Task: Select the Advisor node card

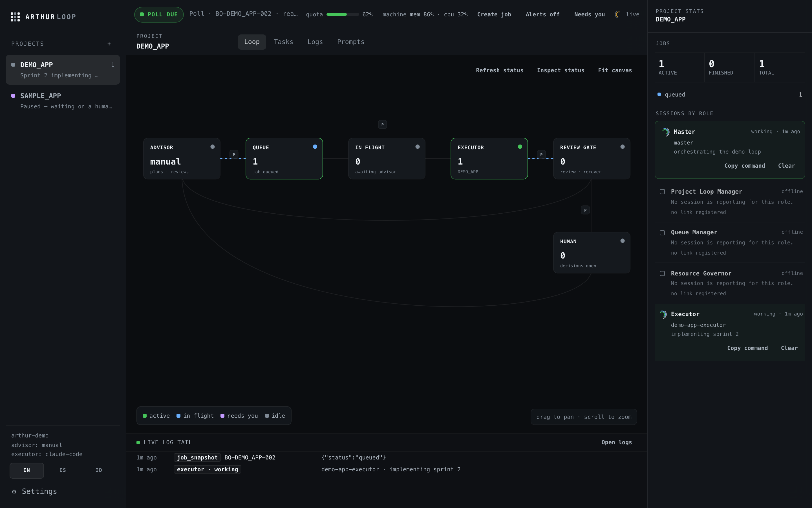Action: pyautogui.click(x=182, y=159)
